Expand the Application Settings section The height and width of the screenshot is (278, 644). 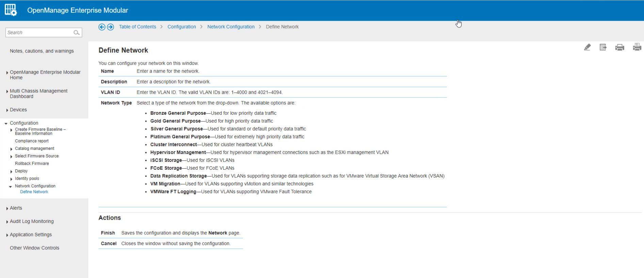pyautogui.click(x=7, y=235)
